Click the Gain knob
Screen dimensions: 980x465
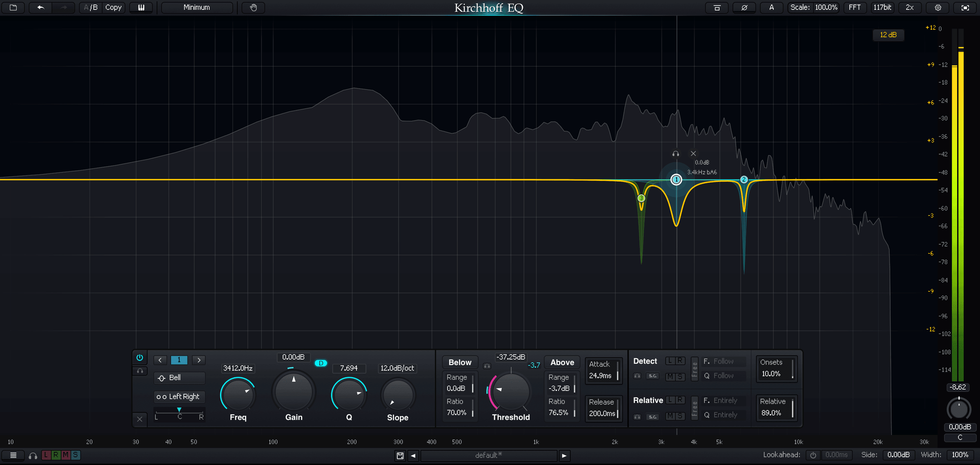294,391
